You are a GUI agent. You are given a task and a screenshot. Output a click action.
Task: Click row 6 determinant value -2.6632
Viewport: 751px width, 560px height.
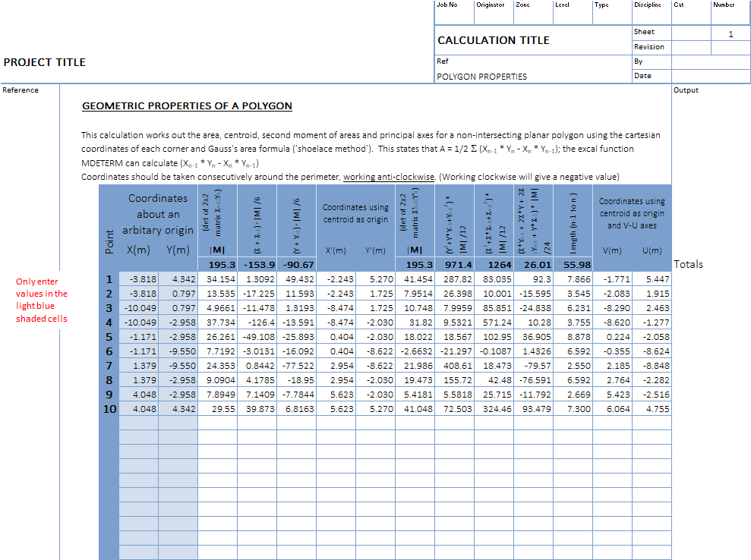pos(415,351)
